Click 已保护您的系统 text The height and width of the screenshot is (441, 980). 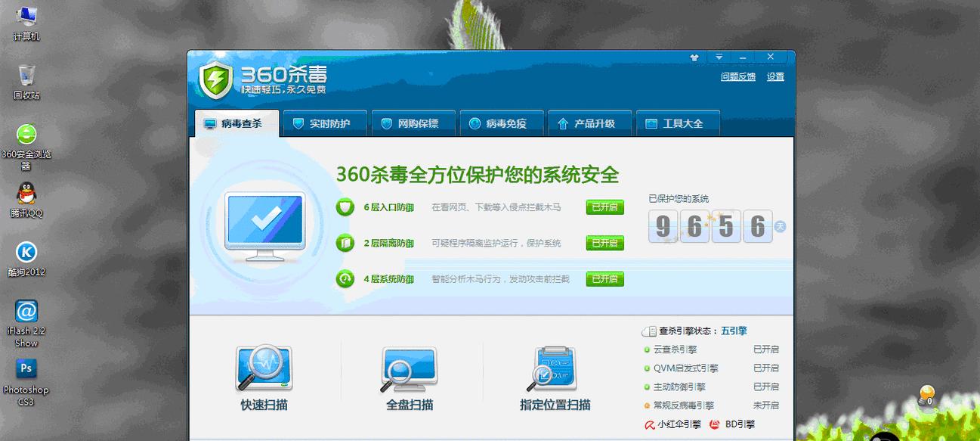coord(679,199)
